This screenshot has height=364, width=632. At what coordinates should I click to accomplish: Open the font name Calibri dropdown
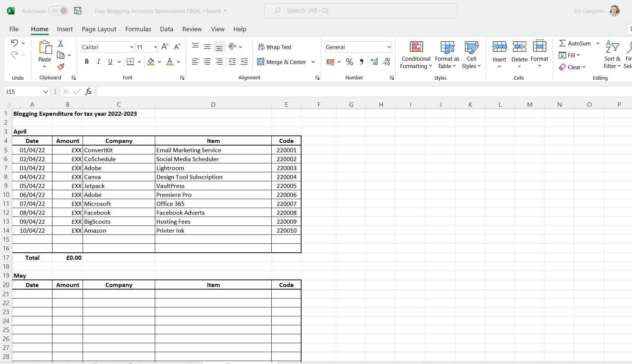point(131,47)
